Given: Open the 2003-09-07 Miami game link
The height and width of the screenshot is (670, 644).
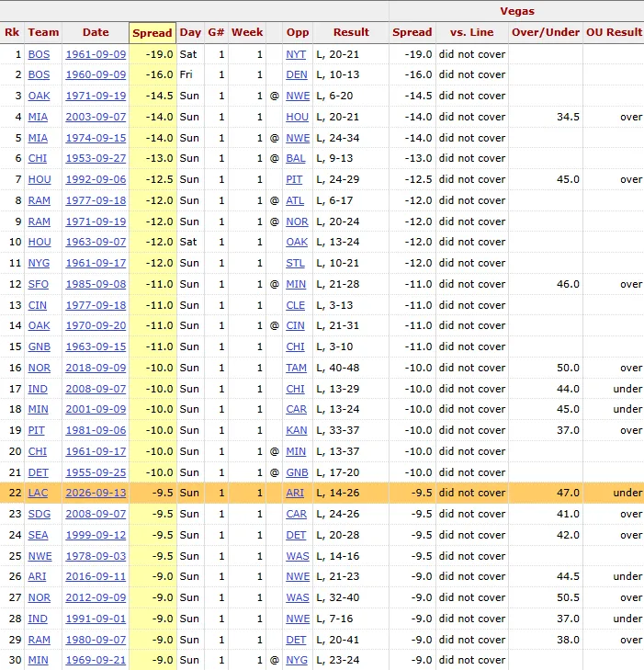Looking at the screenshot, I should [96, 117].
